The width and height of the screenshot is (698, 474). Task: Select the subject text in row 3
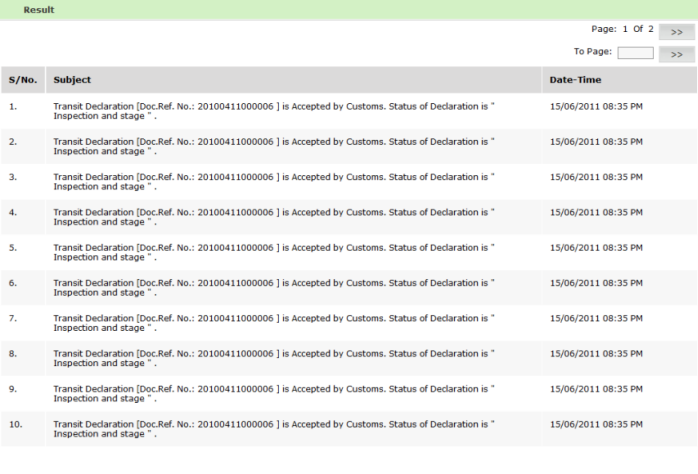(274, 181)
